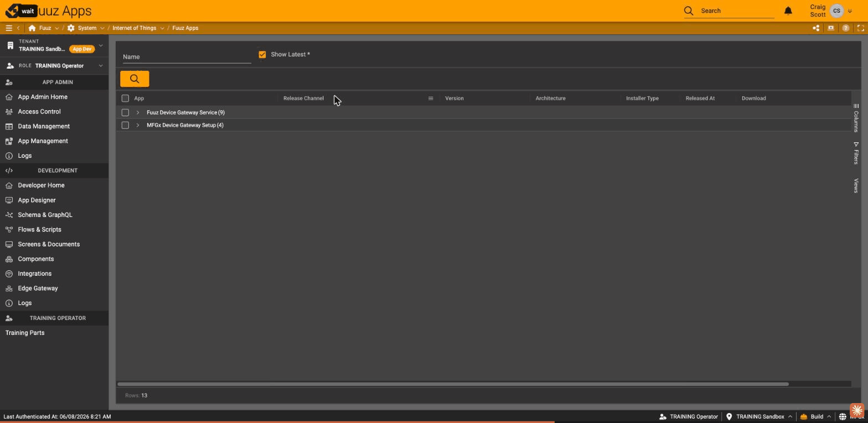Screen dimensions: 868x423
Task: Open App Designer in the sidebar
Action: click(x=37, y=200)
